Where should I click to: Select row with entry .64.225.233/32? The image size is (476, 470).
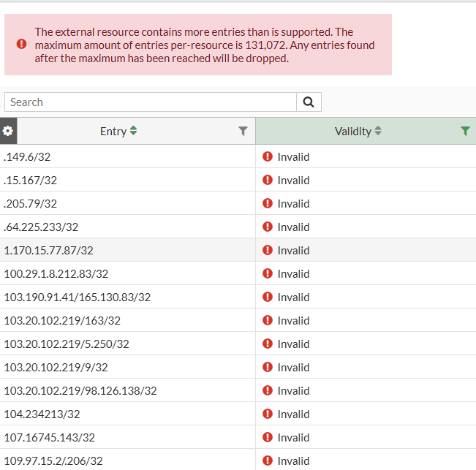point(41,227)
